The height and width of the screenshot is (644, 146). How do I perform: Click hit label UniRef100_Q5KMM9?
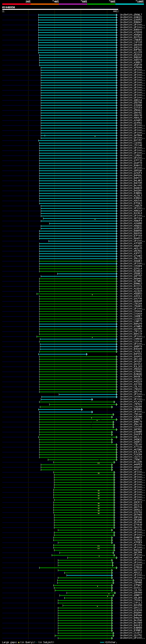pyautogui.click(x=131, y=593)
